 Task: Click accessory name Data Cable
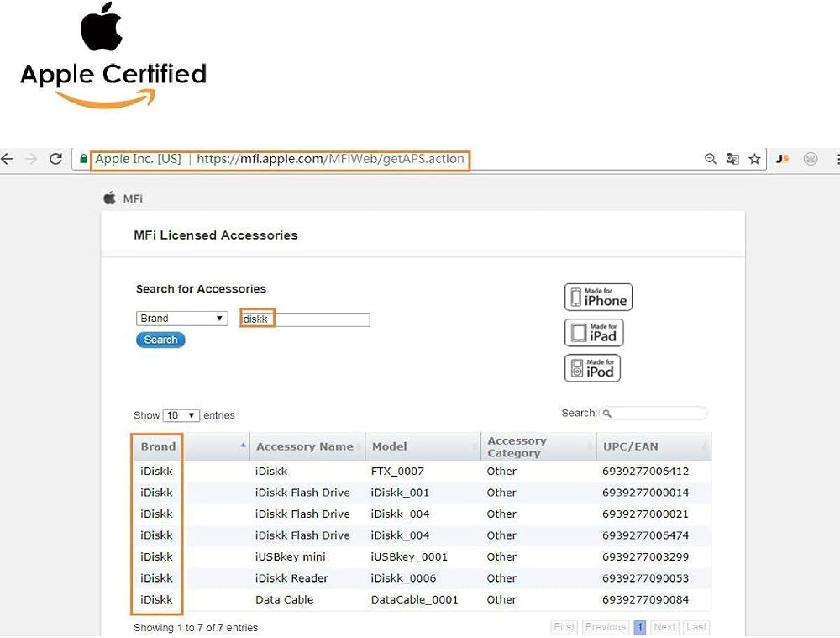point(285,600)
